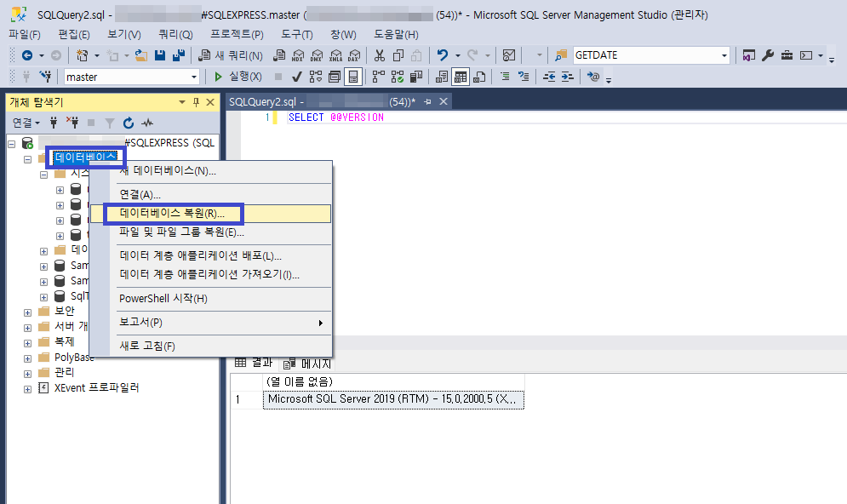Image resolution: width=847 pixels, height=504 pixels.
Task: Click the Save floppy disk icon
Action: 160,55
